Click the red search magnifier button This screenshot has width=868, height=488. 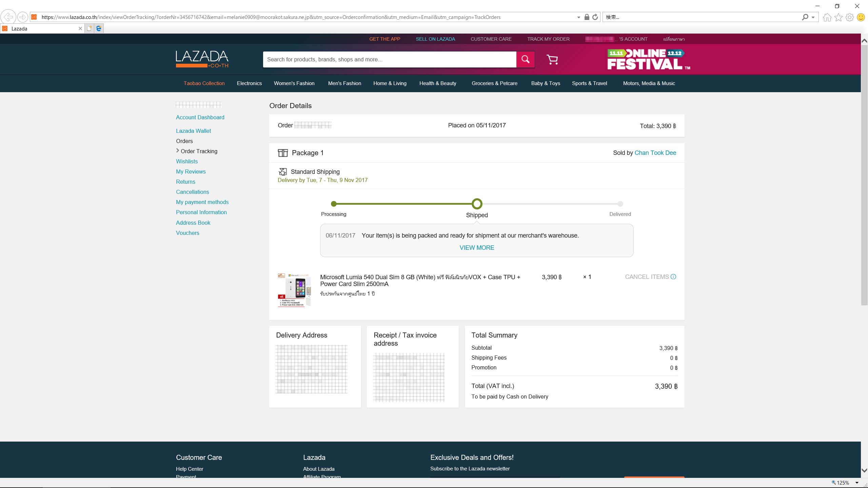(x=526, y=59)
